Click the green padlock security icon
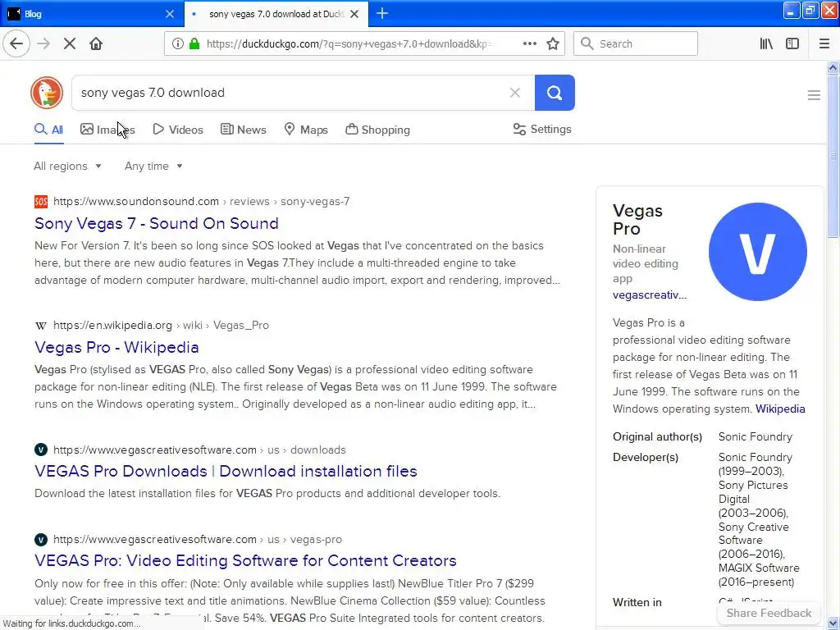This screenshot has width=840, height=630. [x=194, y=44]
